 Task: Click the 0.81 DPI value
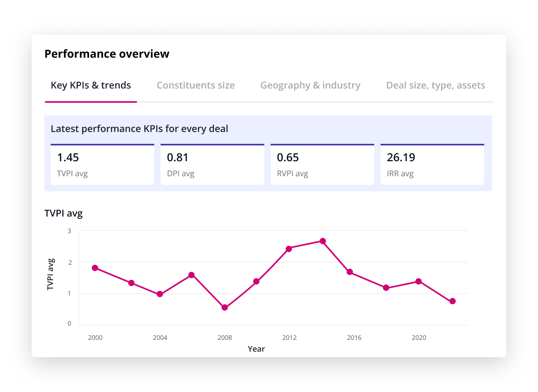178,157
